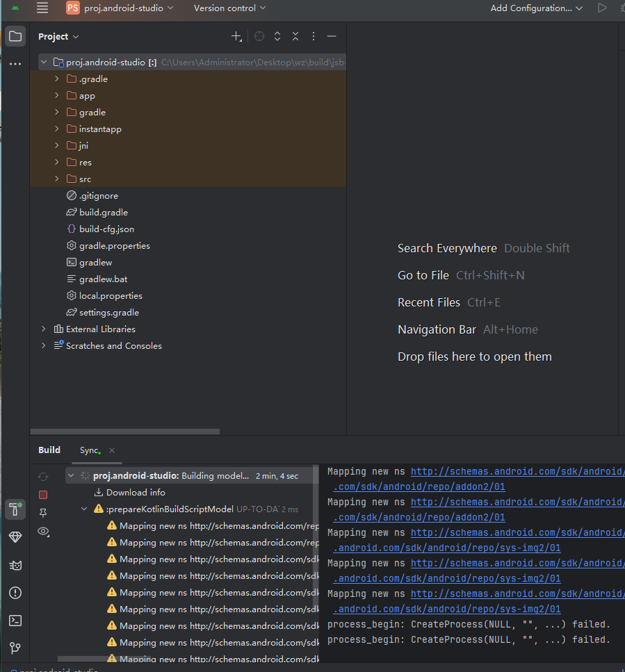Collapse all items in Project tree

(295, 37)
